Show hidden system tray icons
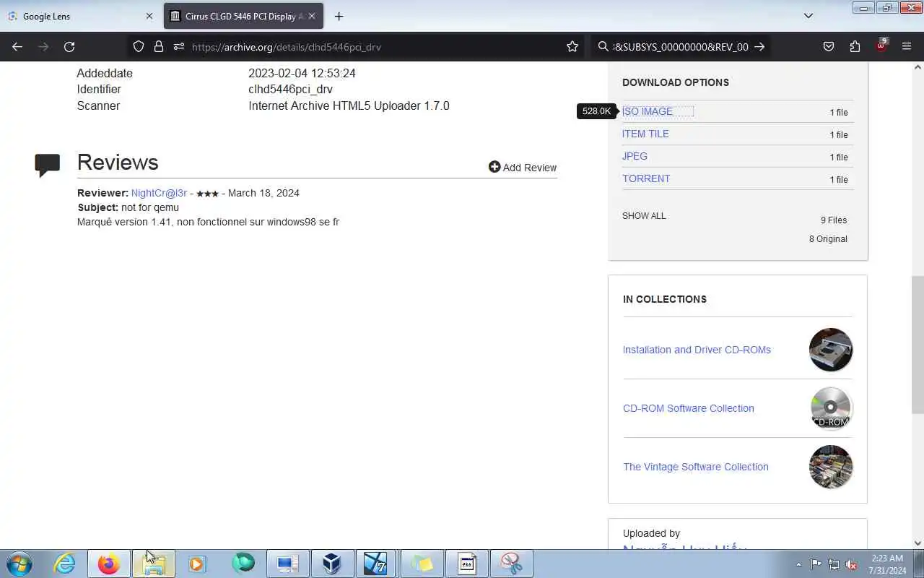Image resolution: width=924 pixels, height=578 pixels. pyautogui.click(x=798, y=564)
